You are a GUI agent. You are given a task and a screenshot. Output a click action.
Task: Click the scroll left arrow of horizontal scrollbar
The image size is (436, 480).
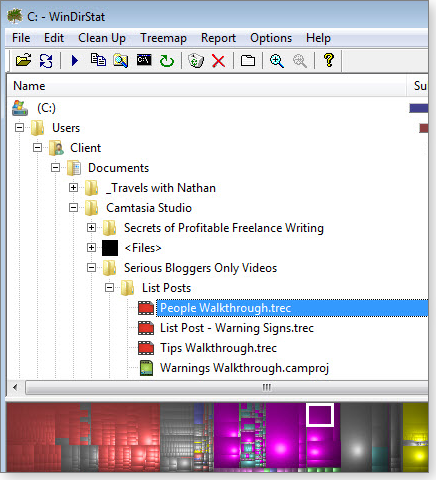[x=15, y=387]
